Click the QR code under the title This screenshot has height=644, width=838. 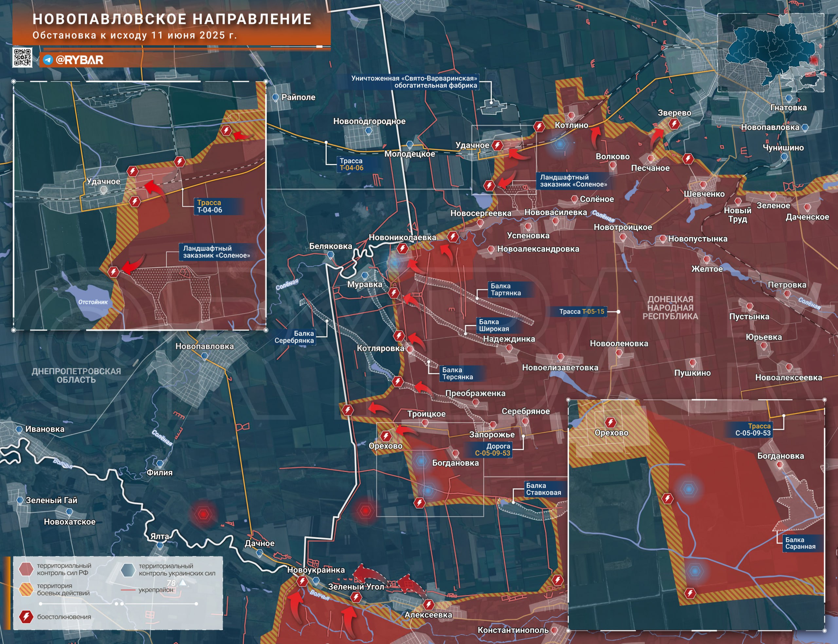(22, 58)
